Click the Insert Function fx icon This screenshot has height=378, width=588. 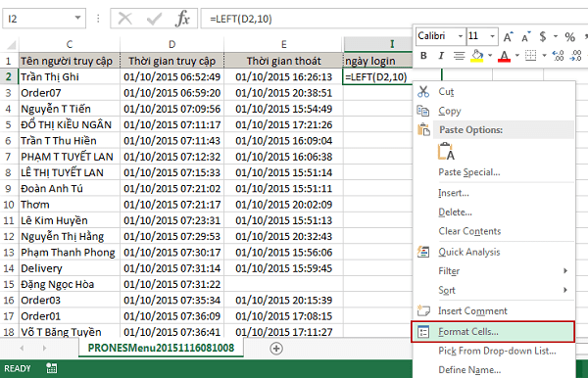(182, 19)
